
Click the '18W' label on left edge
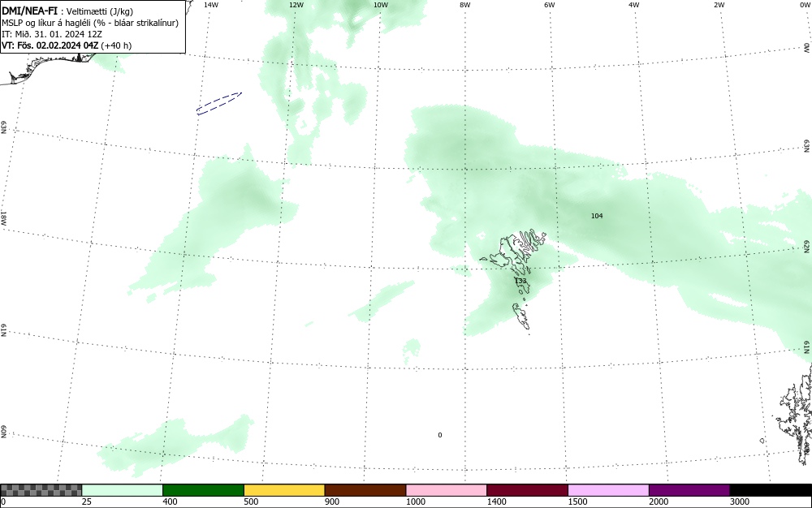click(3, 217)
